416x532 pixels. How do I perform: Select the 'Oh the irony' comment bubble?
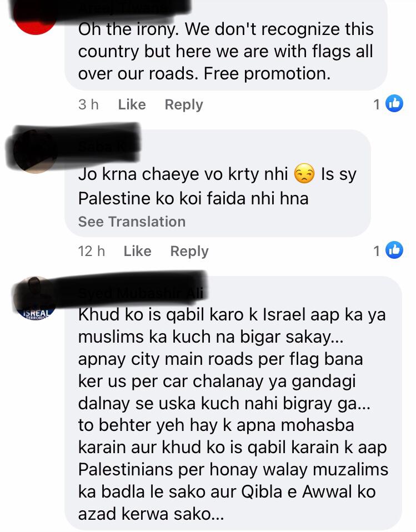click(x=225, y=45)
